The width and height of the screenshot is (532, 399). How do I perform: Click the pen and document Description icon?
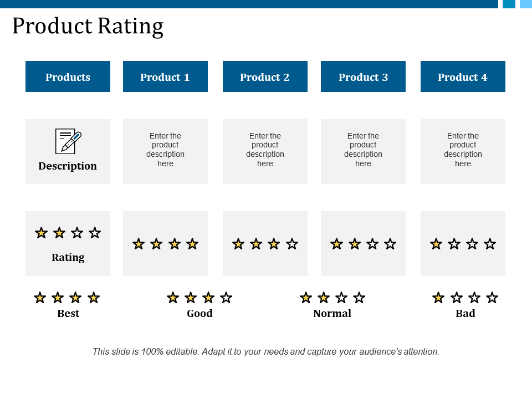(x=68, y=141)
